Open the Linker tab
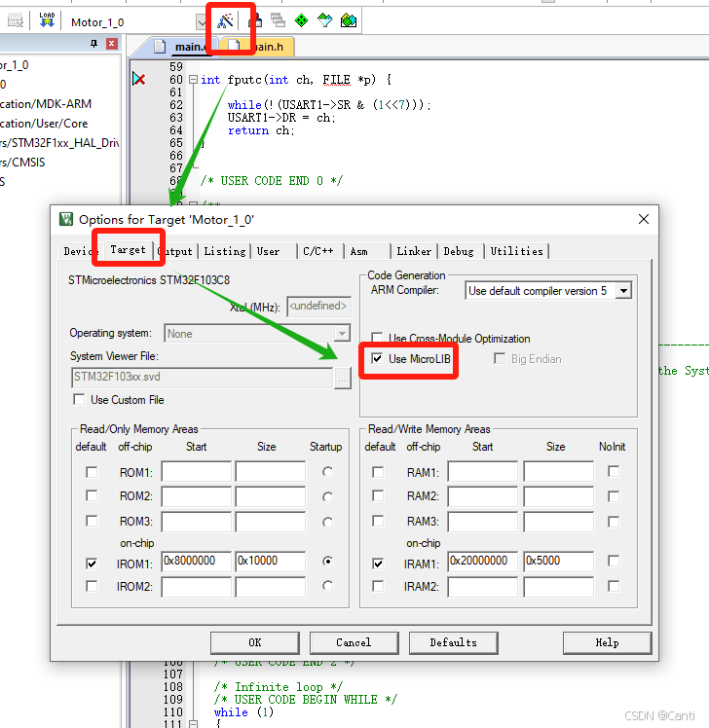Viewport: 709px width, 728px height. coord(414,251)
